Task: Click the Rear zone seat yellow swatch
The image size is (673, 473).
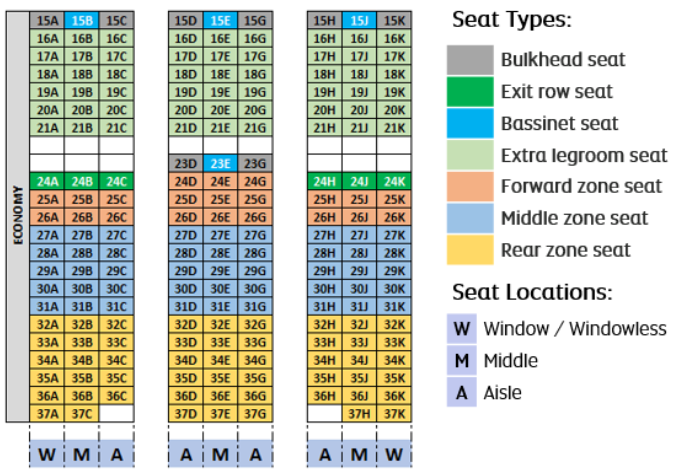Action: pos(468,249)
